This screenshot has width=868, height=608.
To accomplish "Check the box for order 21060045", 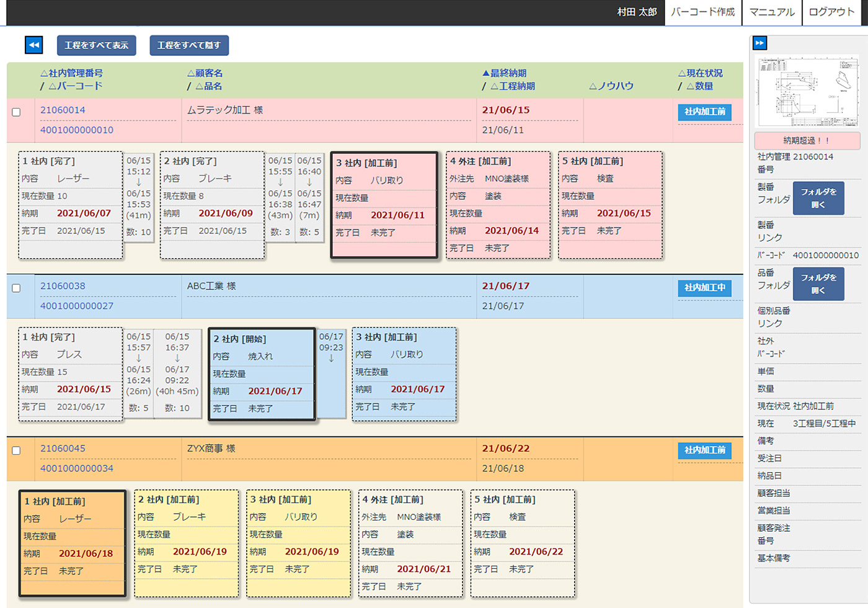I will [16, 451].
